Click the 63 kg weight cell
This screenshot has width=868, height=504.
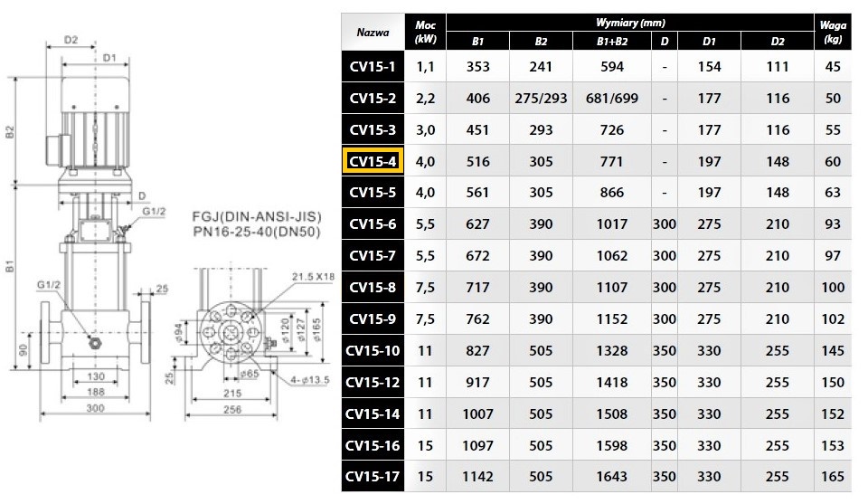click(833, 192)
